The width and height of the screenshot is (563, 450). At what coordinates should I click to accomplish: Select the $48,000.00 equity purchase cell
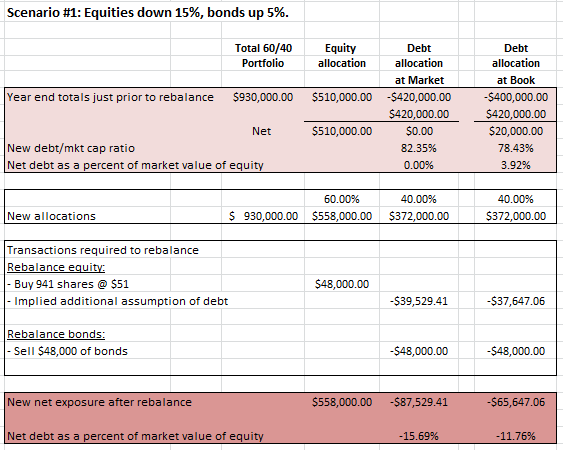pos(342,284)
